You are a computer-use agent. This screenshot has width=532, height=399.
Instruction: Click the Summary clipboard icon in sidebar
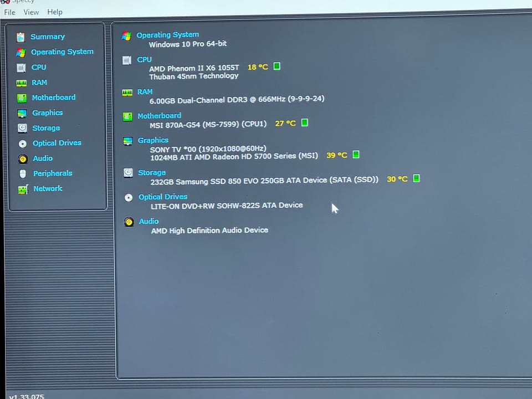click(21, 37)
